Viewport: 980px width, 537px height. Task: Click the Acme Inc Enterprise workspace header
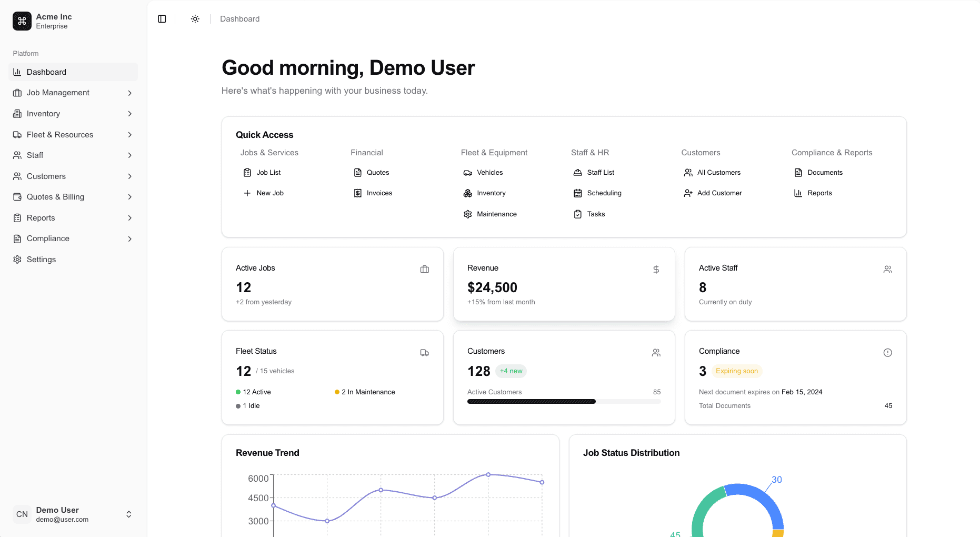click(x=73, y=21)
